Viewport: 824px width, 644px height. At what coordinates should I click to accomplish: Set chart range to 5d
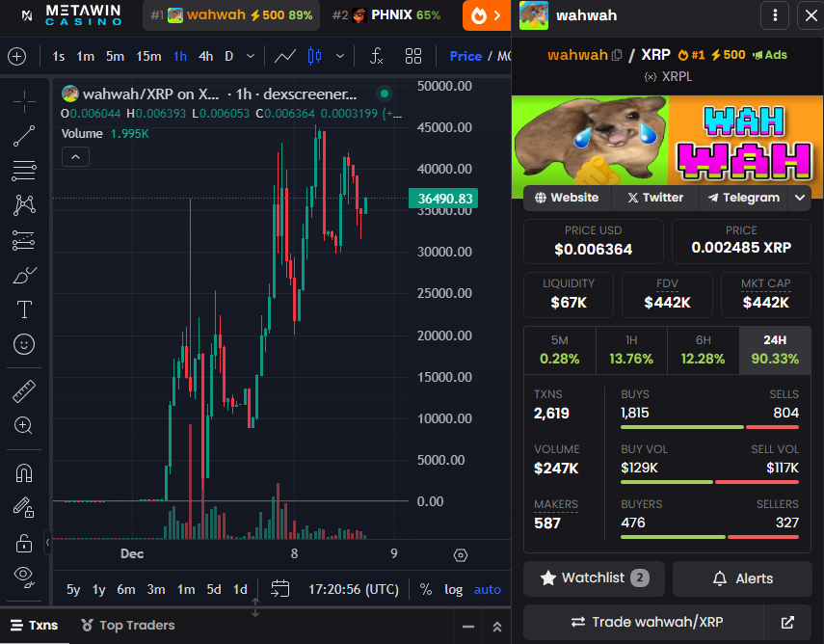pos(214,589)
